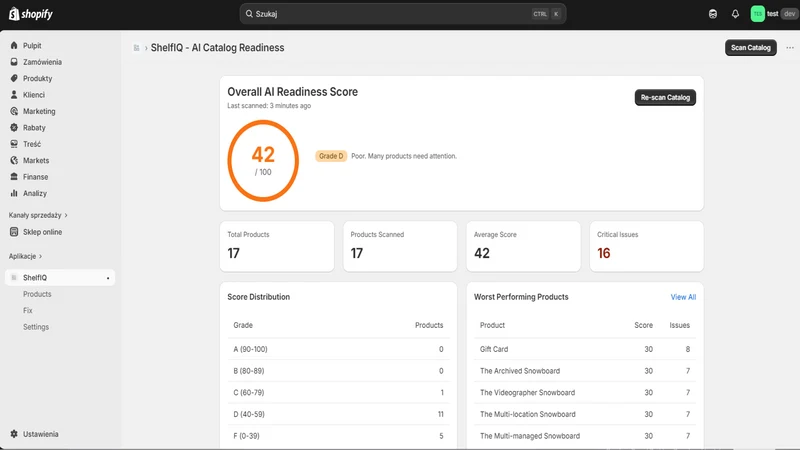Open the three-dot more actions menu
Screen dimensions: 800x450
pos(790,47)
